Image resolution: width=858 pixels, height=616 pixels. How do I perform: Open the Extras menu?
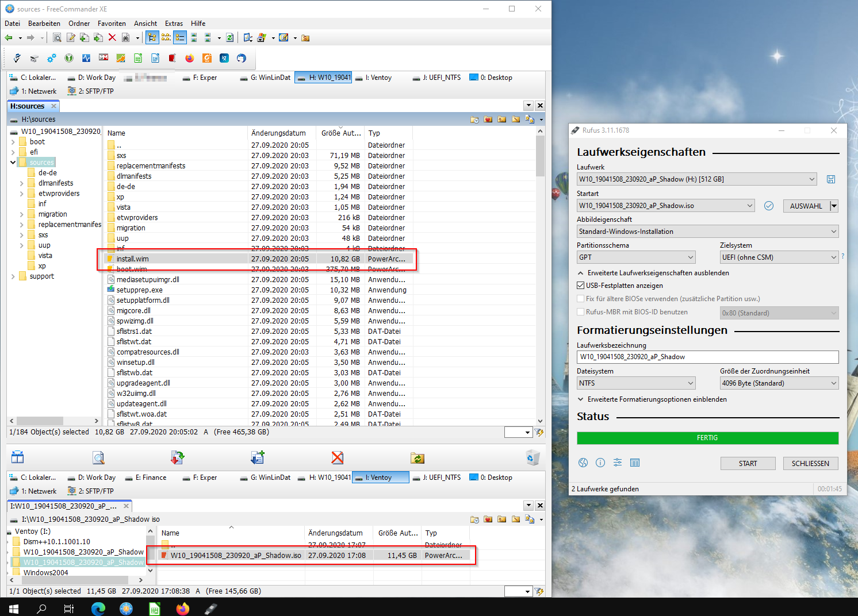[x=174, y=24]
